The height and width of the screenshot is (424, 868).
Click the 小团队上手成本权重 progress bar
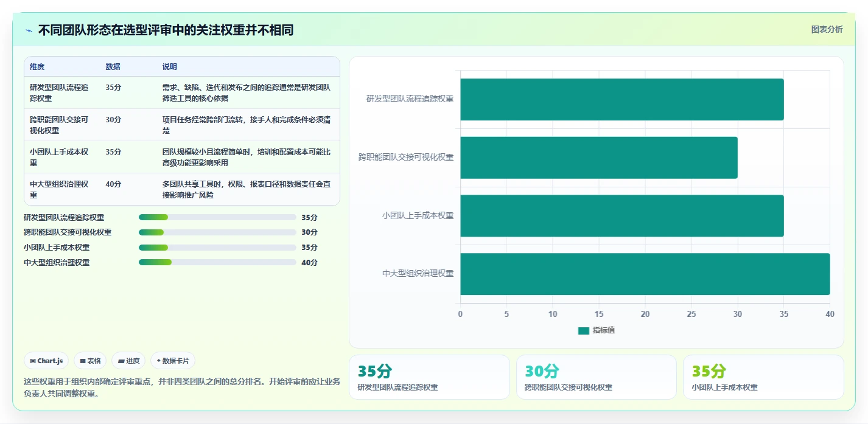point(217,248)
